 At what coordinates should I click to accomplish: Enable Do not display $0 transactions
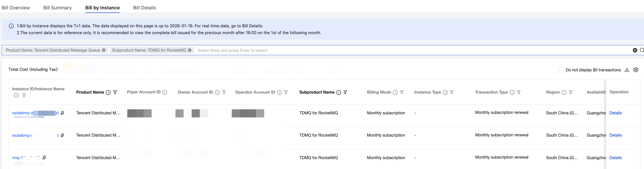(561, 70)
